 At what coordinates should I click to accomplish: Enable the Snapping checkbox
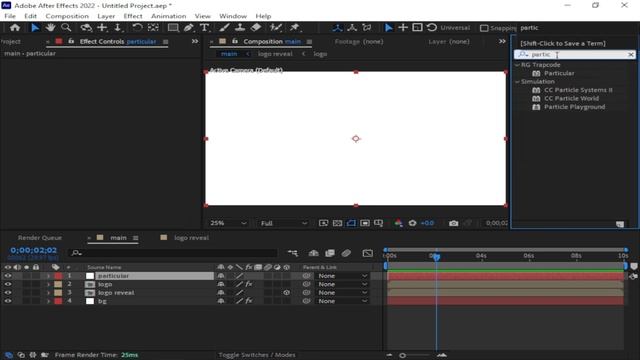click(484, 28)
